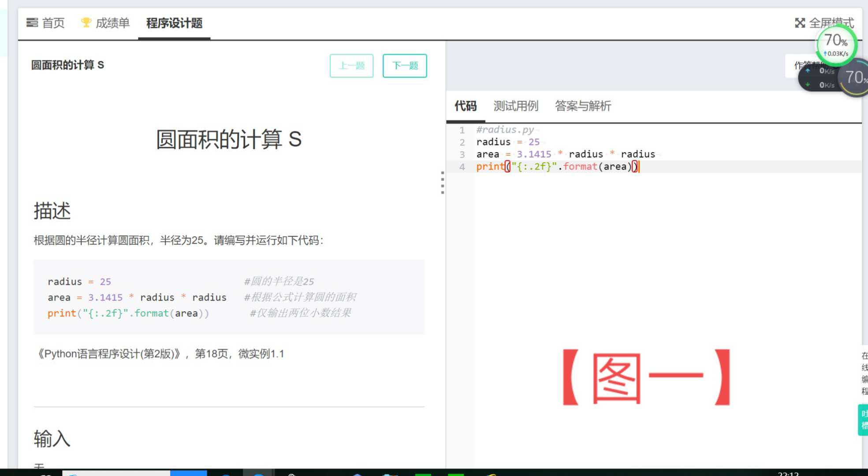Switch to the 程序设计题 tab
The image size is (868, 476).
pos(174,23)
